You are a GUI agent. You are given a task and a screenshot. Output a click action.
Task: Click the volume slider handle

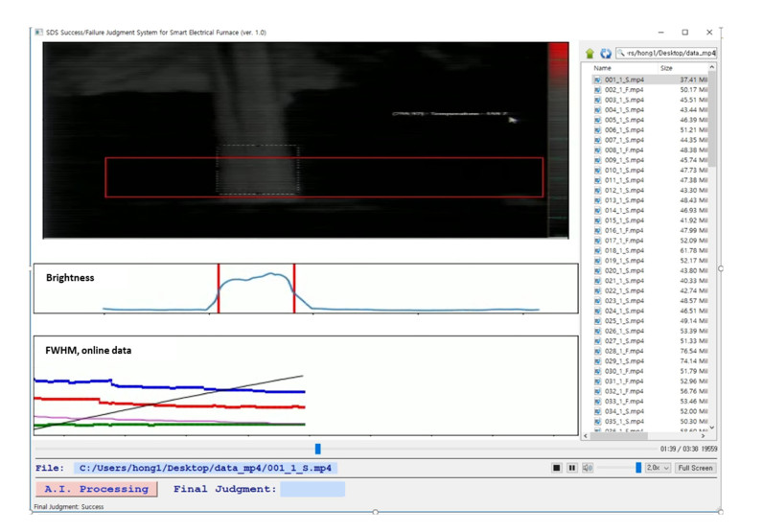coord(638,468)
